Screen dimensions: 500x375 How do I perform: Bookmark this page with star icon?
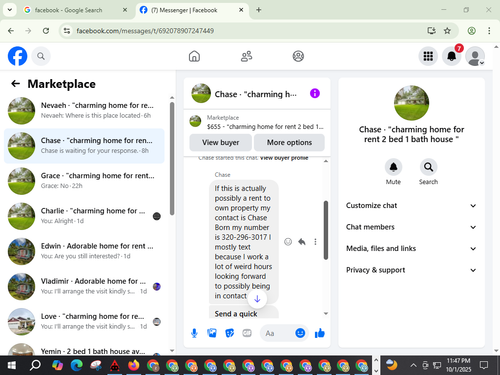click(x=447, y=31)
